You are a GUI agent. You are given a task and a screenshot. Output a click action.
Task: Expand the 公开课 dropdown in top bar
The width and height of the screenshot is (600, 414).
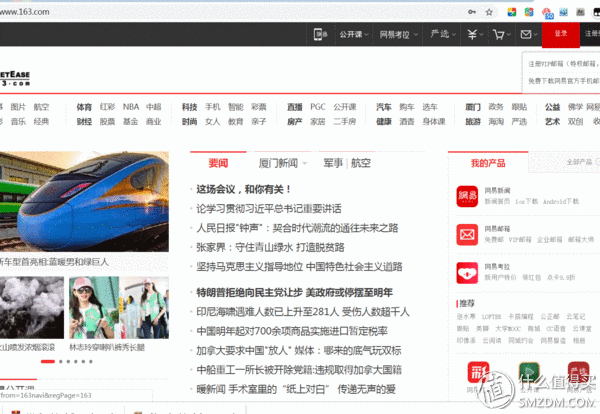pos(354,35)
